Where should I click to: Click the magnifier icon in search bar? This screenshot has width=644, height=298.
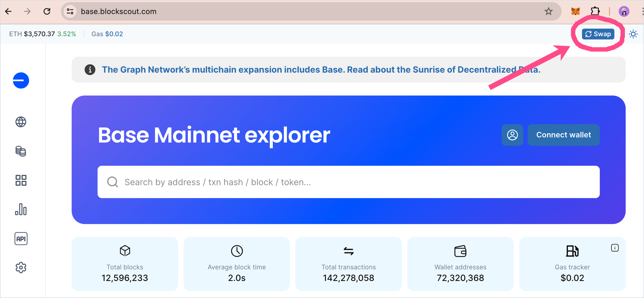tap(112, 182)
